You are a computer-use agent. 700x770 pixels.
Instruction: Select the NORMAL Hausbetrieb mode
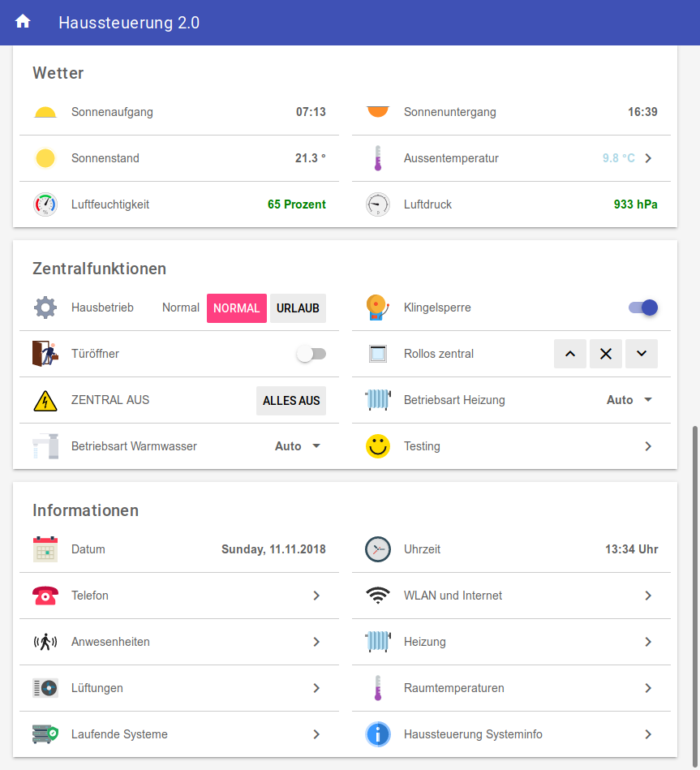coord(237,308)
